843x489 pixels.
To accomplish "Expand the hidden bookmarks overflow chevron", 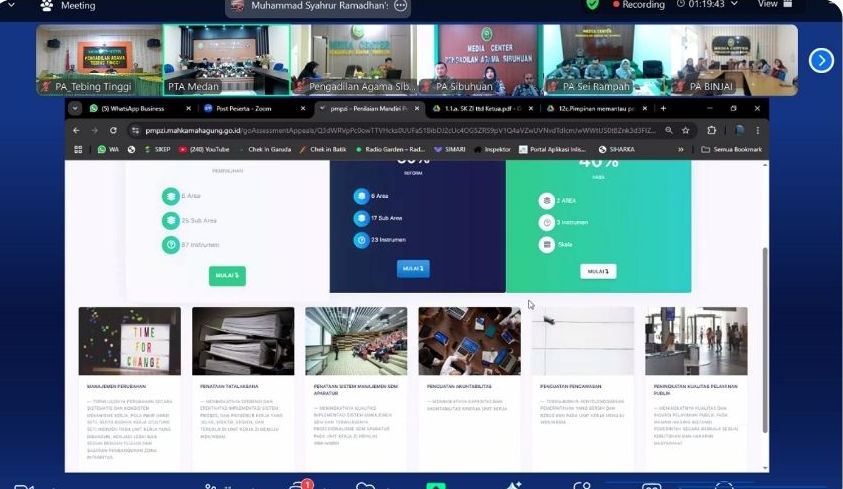I will tap(681, 149).
